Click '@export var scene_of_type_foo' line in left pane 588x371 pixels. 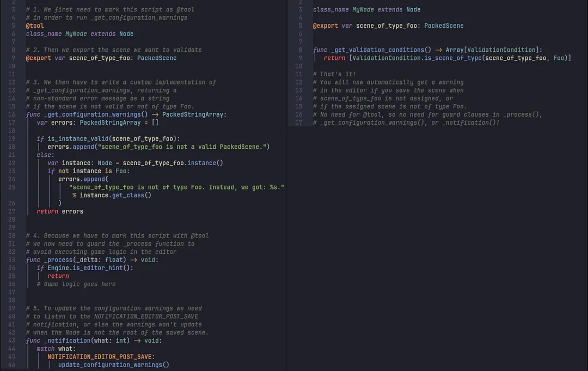click(101, 58)
